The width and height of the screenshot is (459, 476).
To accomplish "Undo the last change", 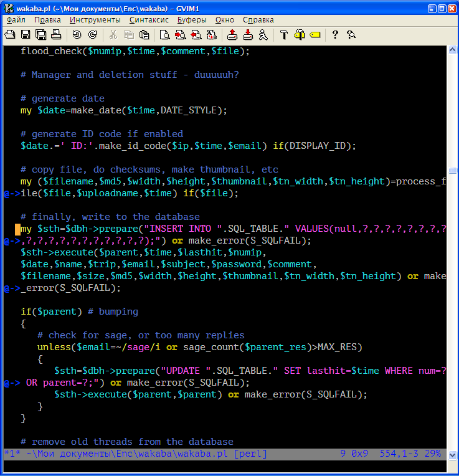I will (77, 35).
